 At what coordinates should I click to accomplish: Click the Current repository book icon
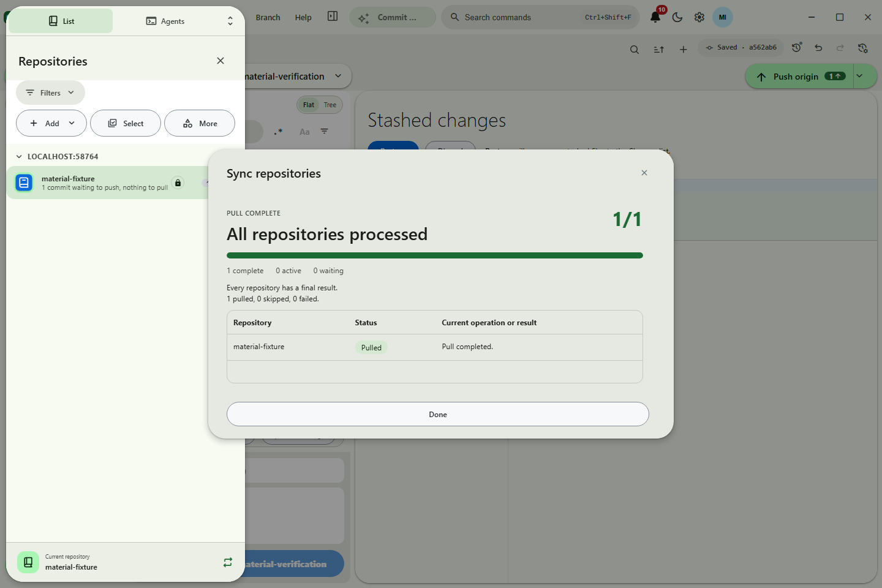28,562
